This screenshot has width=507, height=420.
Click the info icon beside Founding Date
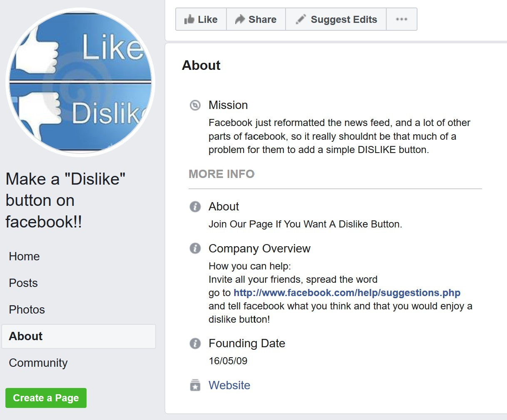tap(195, 343)
